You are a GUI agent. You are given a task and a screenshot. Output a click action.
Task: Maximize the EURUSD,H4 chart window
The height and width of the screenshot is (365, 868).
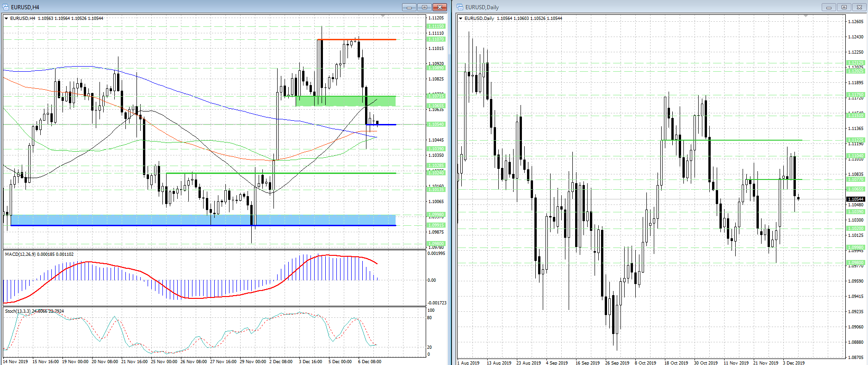(424, 7)
